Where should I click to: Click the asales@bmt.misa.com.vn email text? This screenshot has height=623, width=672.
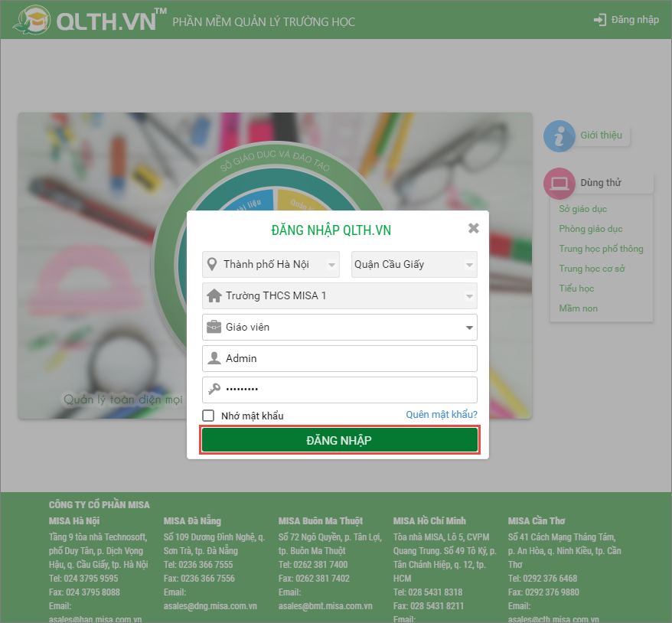(325, 606)
